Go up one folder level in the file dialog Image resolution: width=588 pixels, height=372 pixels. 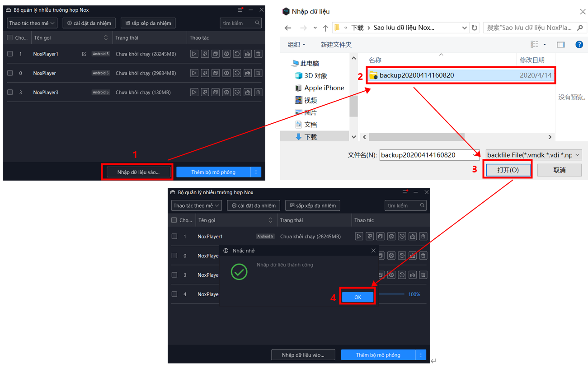point(325,28)
